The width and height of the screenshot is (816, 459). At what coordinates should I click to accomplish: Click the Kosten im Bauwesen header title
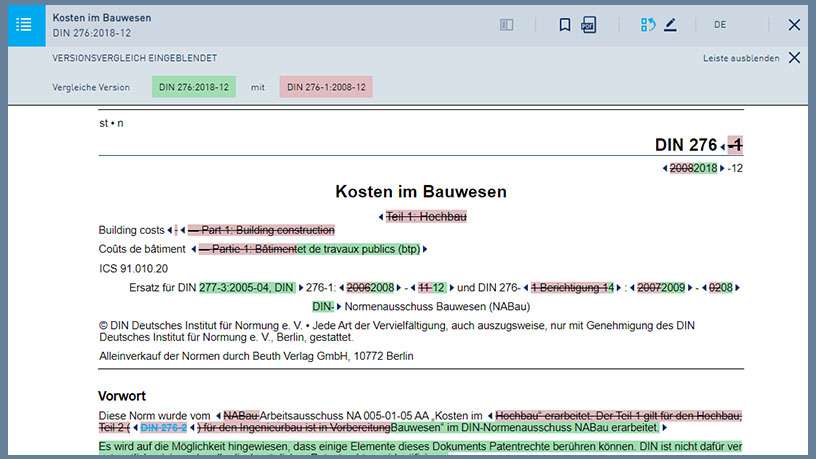click(x=102, y=18)
